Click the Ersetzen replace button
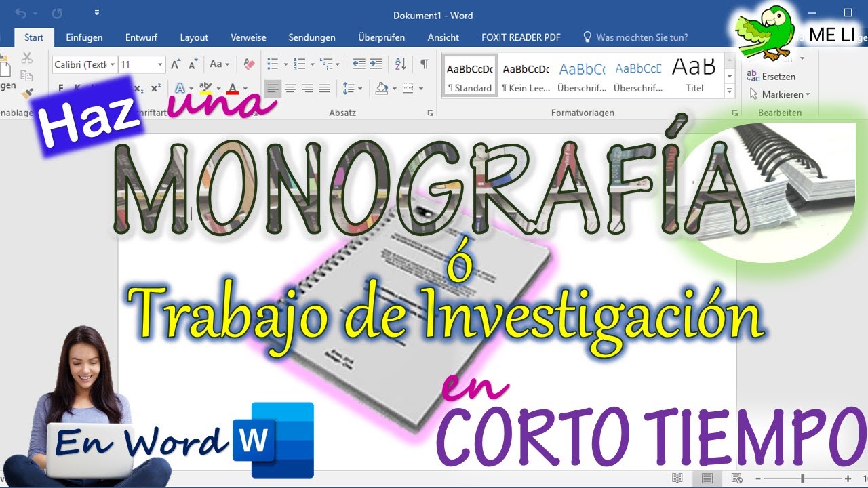 click(771, 77)
